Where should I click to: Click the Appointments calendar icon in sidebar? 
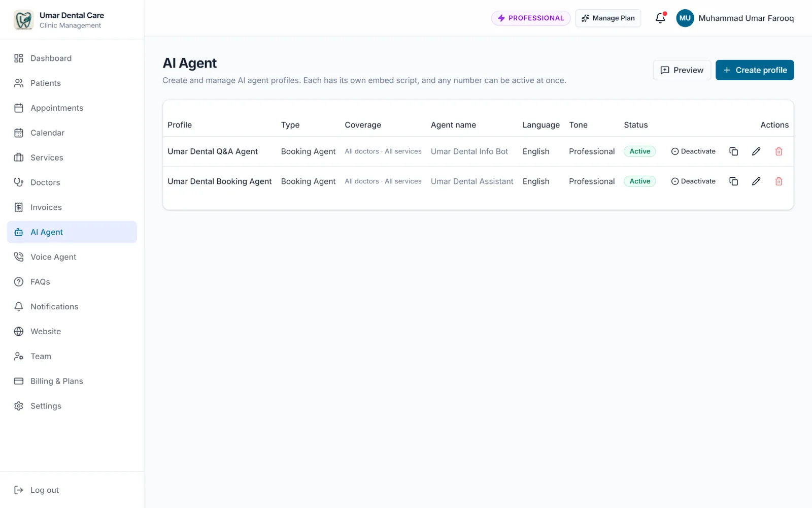tap(19, 108)
